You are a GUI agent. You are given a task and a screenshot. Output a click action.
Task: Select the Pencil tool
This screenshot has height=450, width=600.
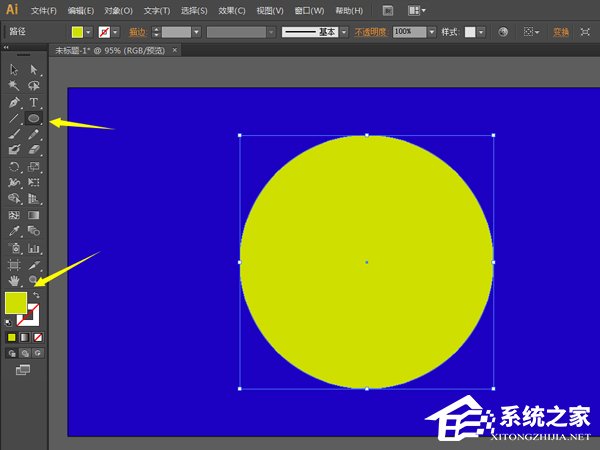[34, 134]
